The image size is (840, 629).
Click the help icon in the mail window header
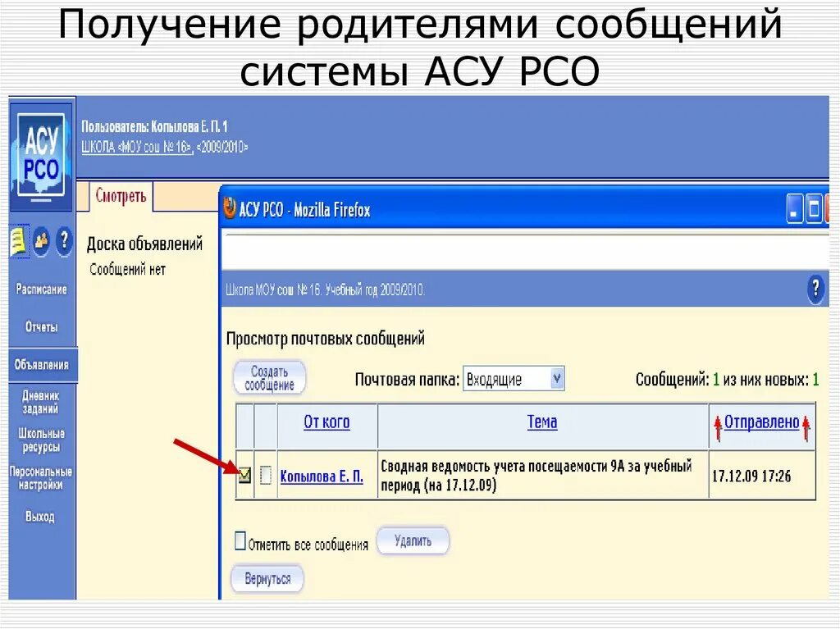coord(815,289)
